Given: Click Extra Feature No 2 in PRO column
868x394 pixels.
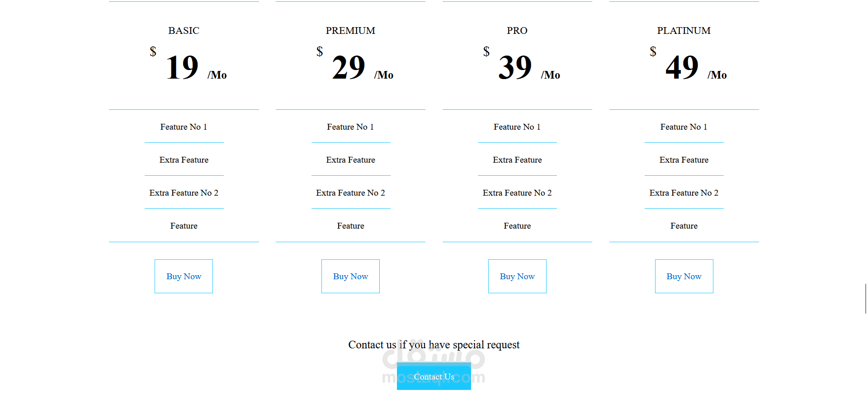Looking at the screenshot, I should click(517, 193).
